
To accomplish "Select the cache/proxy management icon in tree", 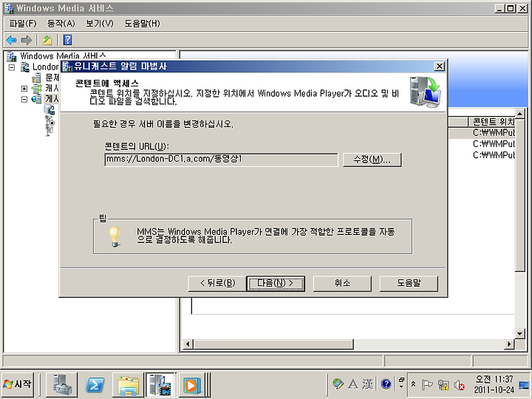I will coord(36,89).
